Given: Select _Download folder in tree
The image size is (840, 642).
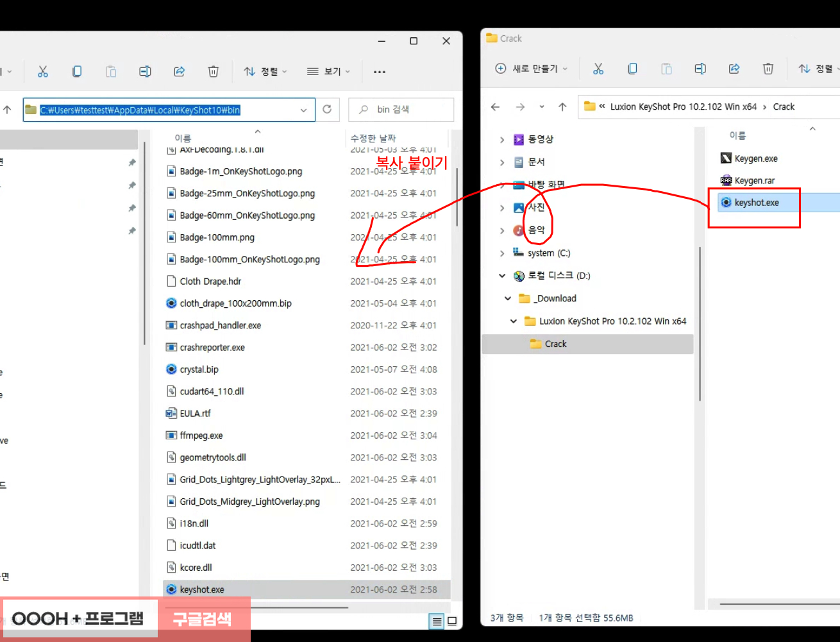Looking at the screenshot, I should (x=548, y=298).
